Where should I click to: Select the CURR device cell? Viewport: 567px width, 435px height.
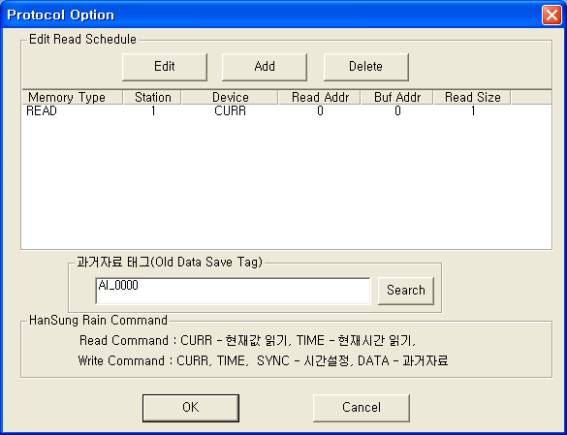pyautogui.click(x=230, y=111)
